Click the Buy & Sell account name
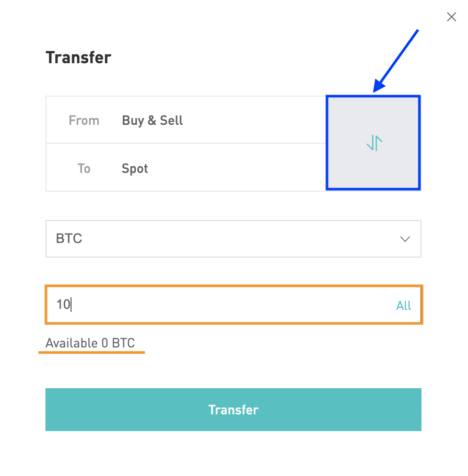Viewport: 468px width, 476px height. point(153,120)
